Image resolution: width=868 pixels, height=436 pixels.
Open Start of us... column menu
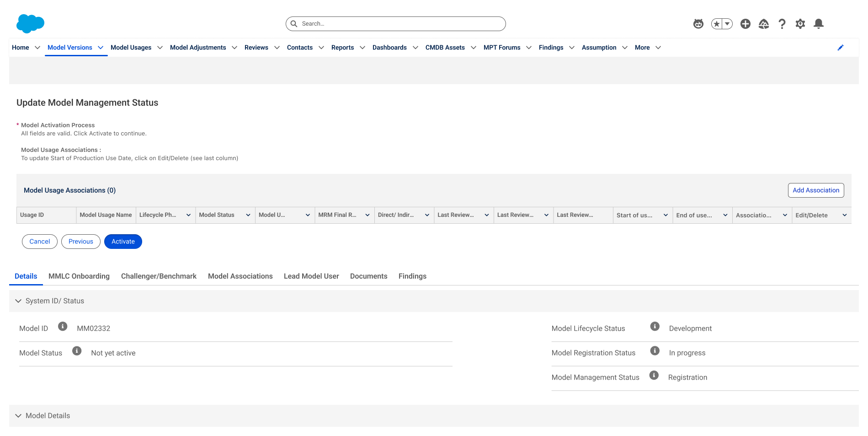coord(666,215)
